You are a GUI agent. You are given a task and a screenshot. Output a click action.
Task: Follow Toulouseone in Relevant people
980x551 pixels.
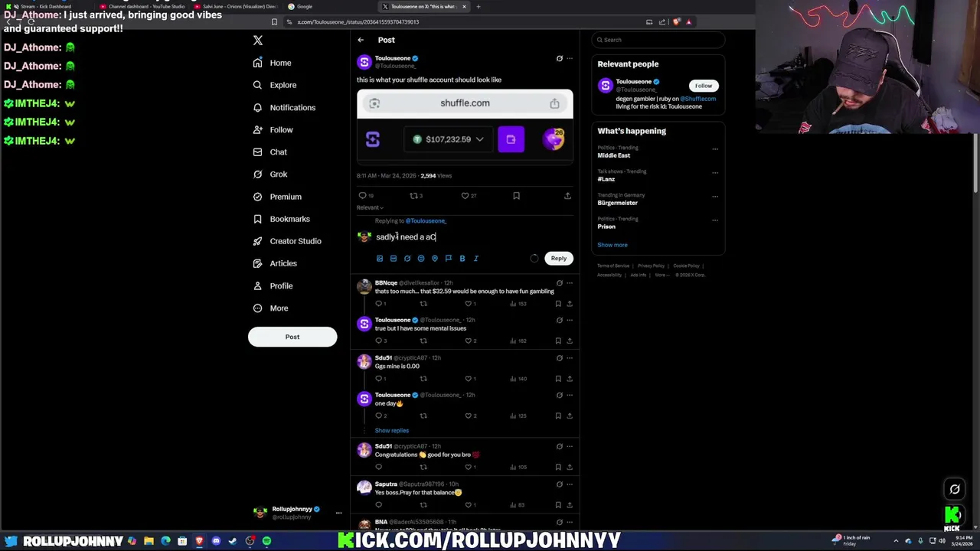[x=704, y=86]
